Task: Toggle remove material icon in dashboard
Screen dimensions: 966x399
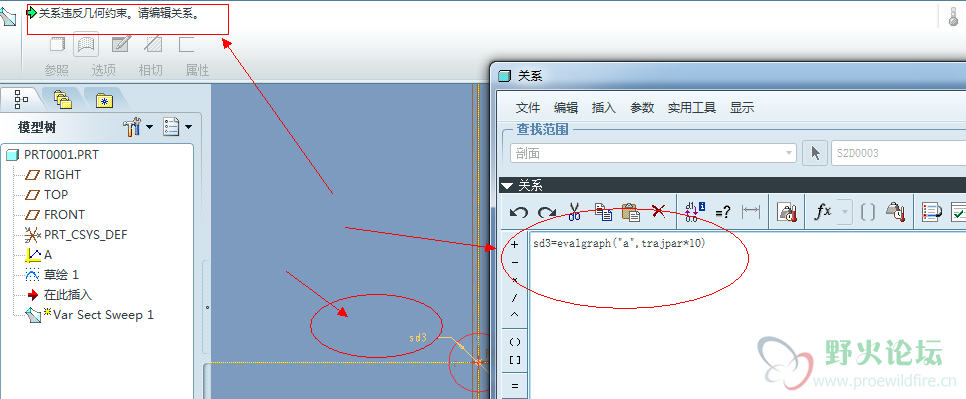Action: tap(153, 44)
